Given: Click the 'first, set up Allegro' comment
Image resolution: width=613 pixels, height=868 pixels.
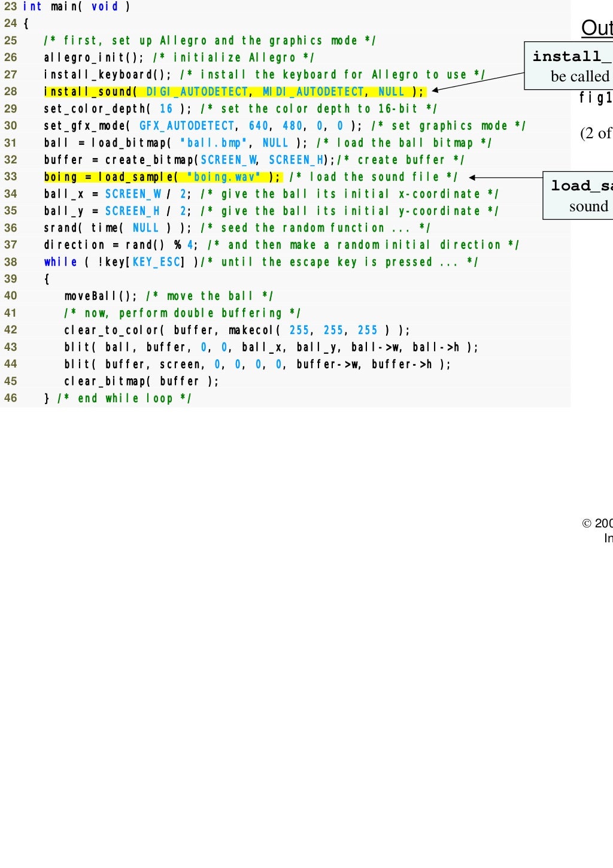Looking at the screenshot, I should point(210,41).
